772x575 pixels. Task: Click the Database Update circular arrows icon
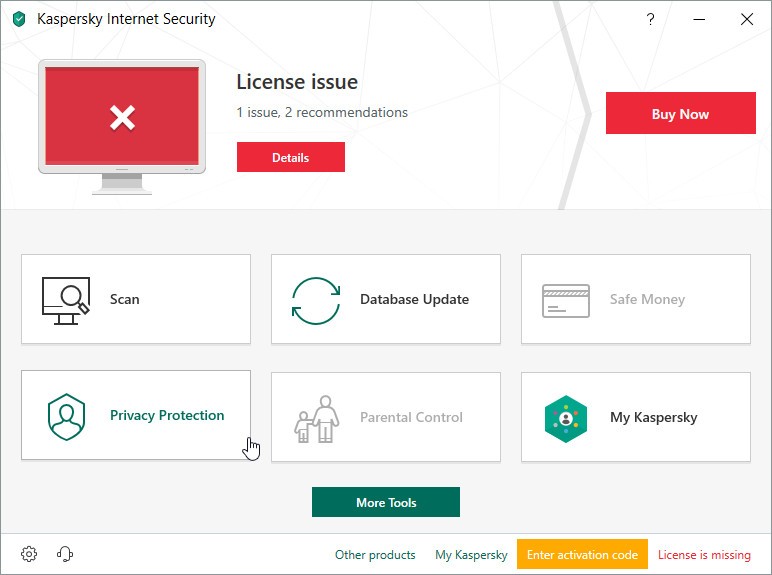(316, 300)
